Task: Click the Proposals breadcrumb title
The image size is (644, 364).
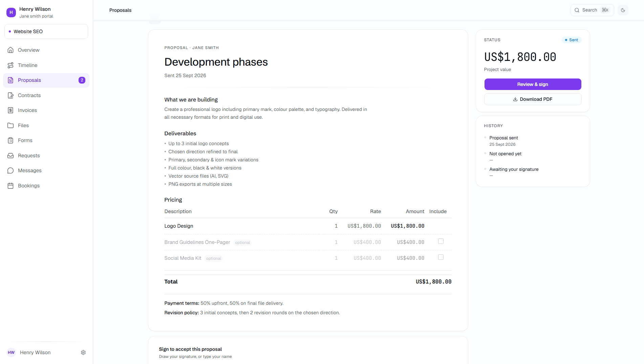Action: pyautogui.click(x=120, y=10)
